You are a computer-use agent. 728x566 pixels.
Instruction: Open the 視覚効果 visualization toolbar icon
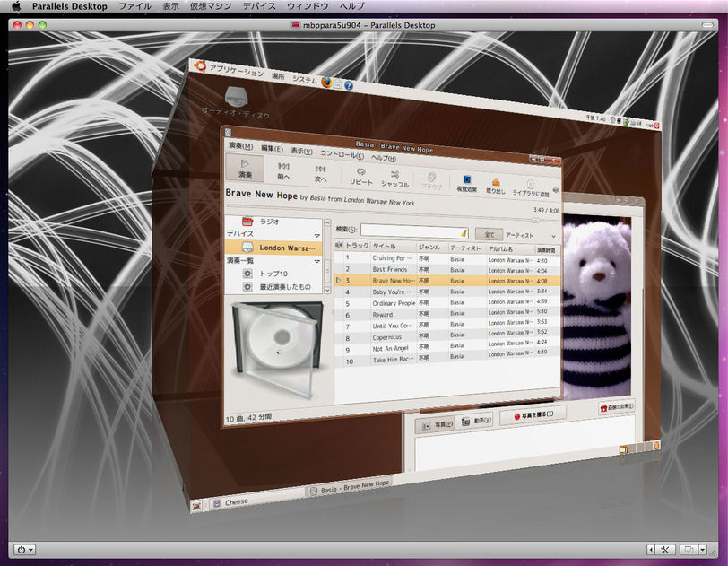click(466, 184)
